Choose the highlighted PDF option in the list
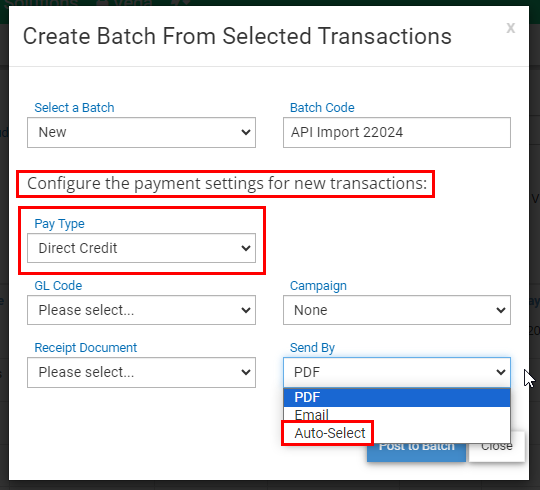 [x=397, y=397]
